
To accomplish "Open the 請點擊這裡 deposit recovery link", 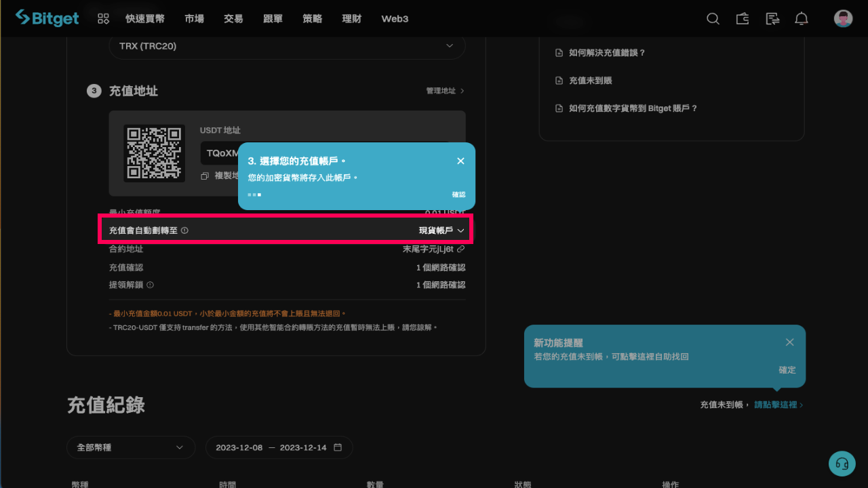I will pyautogui.click(x=775, y=404).
